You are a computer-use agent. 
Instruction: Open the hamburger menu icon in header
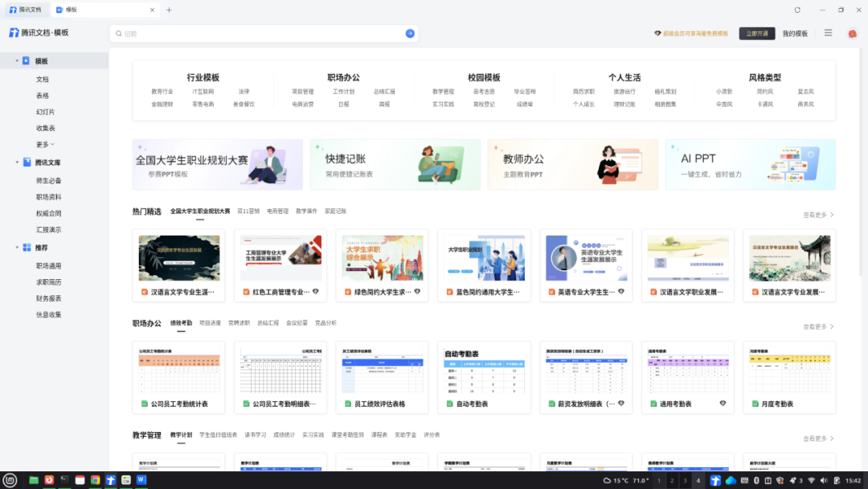[x=828, y=33]
